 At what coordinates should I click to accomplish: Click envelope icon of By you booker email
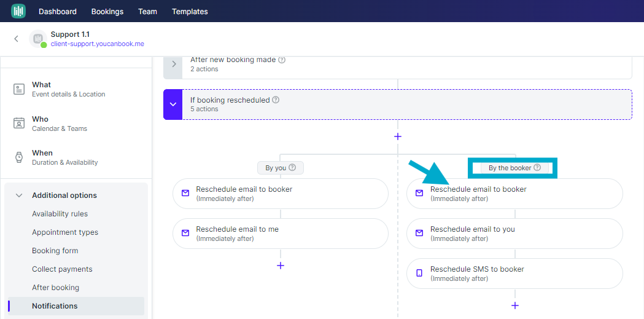click(x=185, y=193)
